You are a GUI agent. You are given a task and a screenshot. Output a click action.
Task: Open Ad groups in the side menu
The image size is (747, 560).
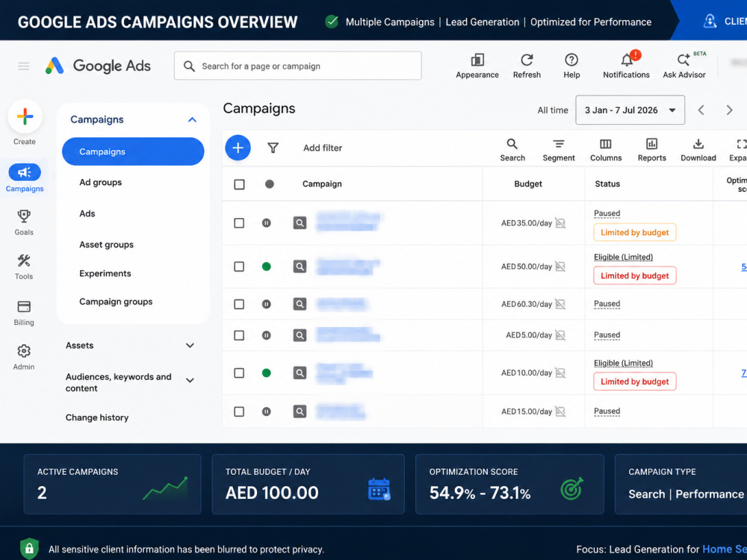(x=101, y=182)
